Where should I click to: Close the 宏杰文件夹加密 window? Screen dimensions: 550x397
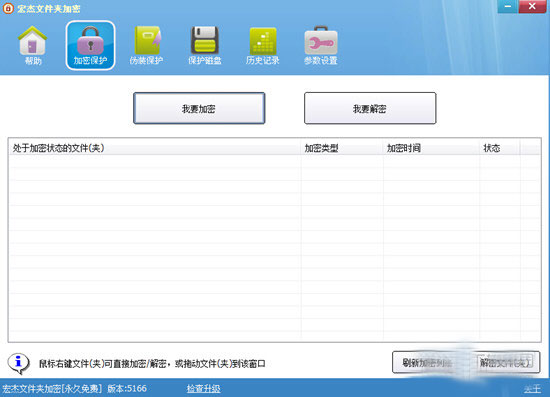click(x=532, y=6)
